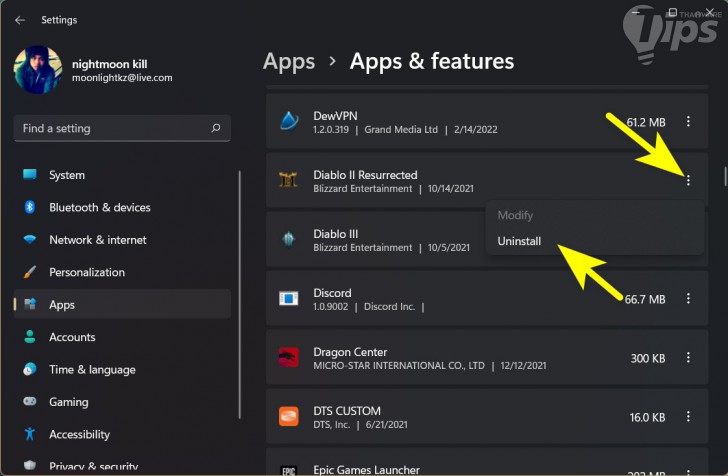Click the Dragon Center app icon
The image size is (728, 476).
pos(288,357)
